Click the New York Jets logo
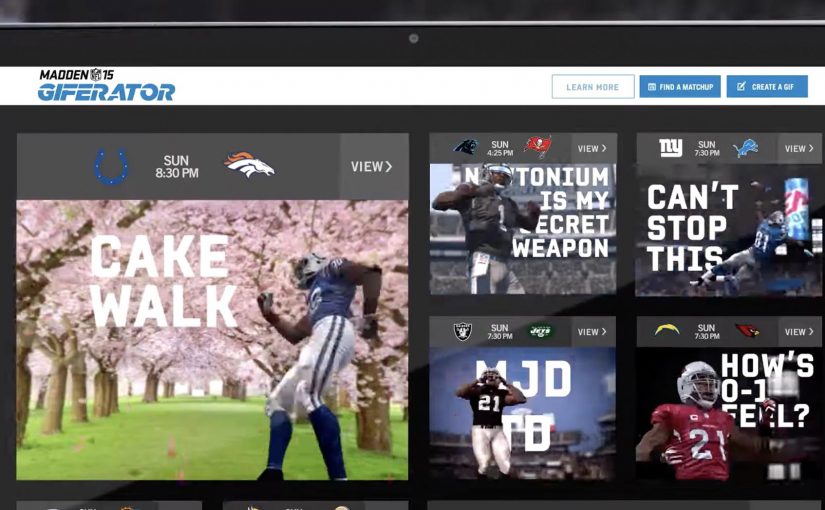The image size is (825, 510). 539,331
